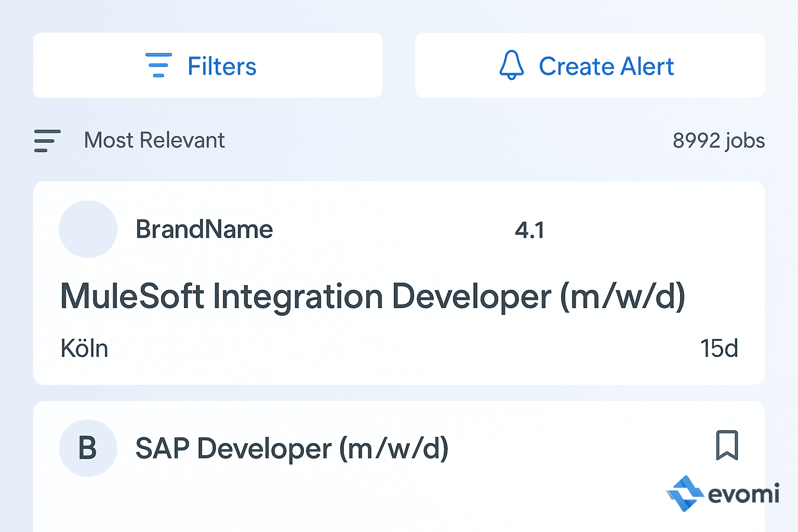Image resolution: width=798 pixels, height=532 pixels.
Task: Click the bell icon in Create Alert
Action: pos(511,65)
